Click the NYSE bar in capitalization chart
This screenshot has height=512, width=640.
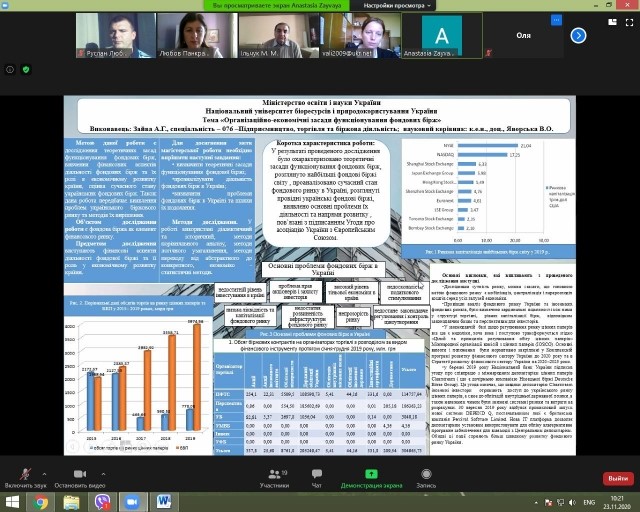[488, 145]
